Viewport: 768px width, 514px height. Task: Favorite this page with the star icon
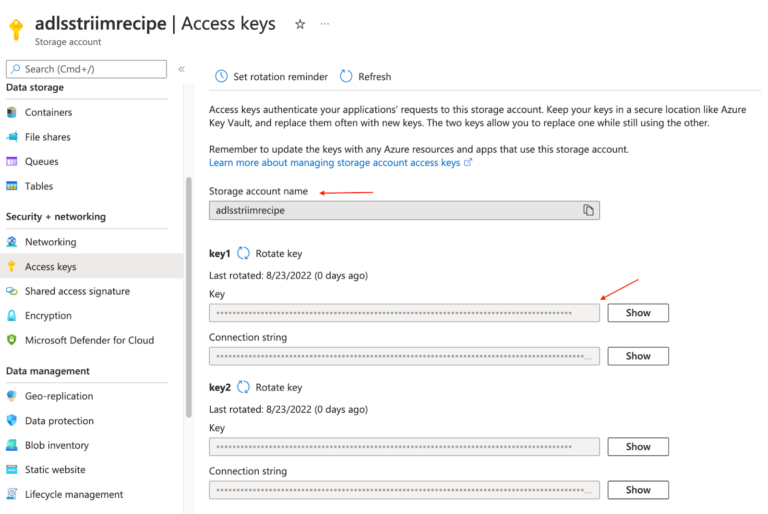(x=299, y=25)
